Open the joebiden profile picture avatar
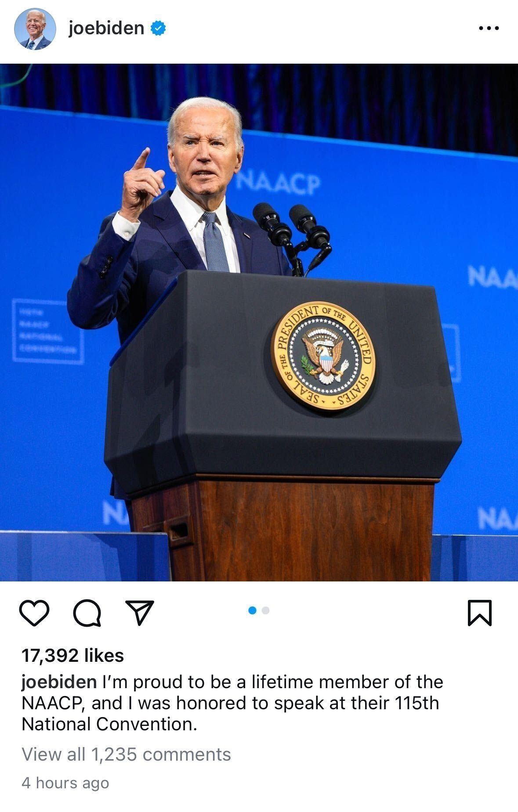The image size is (518, 812). 35,29
